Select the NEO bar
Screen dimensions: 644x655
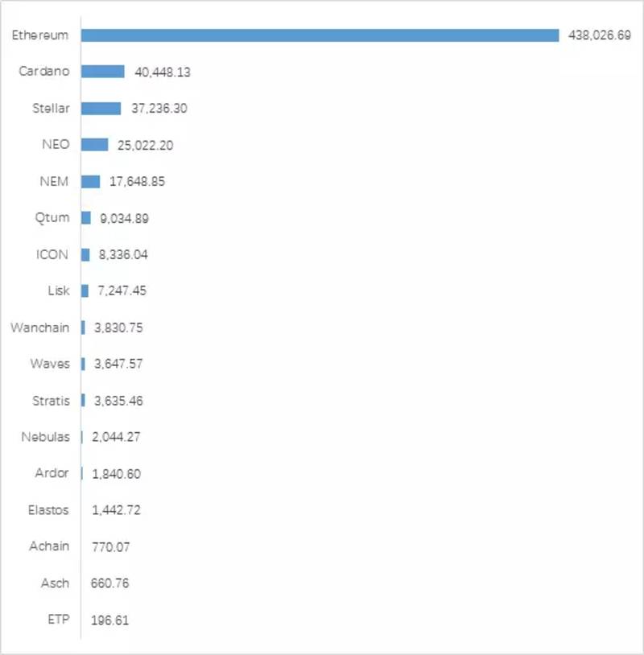point(94,145)
